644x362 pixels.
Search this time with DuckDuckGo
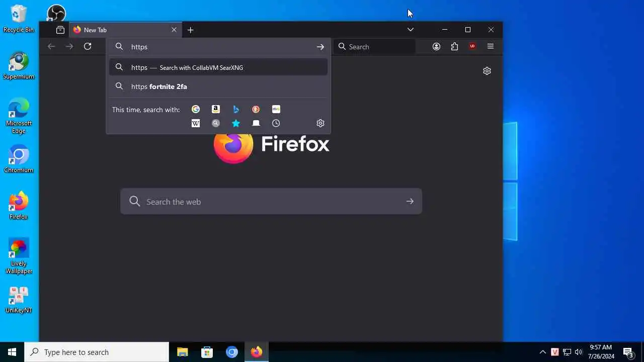click(256, 109)
